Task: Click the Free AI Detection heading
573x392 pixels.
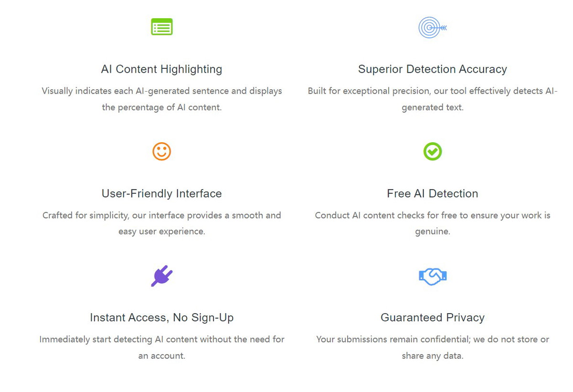Action: point(433,193)
